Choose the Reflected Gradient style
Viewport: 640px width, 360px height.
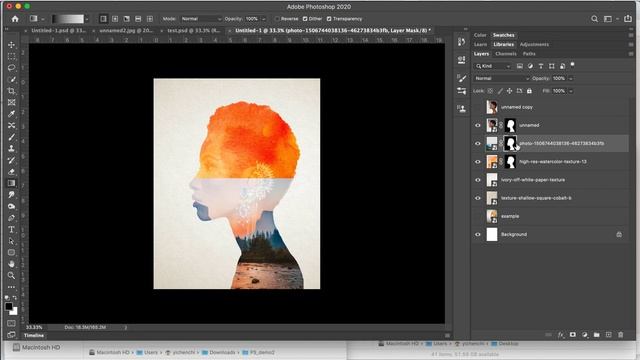click(138, 19)
